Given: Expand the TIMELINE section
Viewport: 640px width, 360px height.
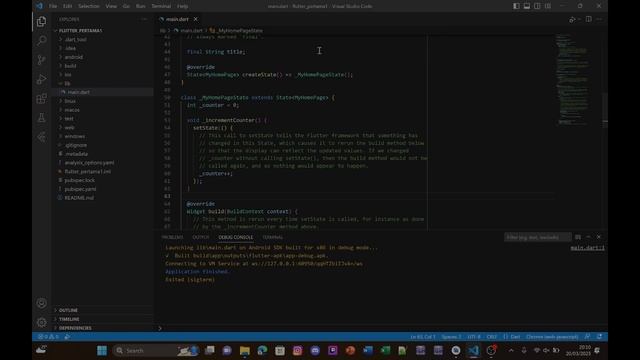Looking at the screenshot, I should point(69,319).
